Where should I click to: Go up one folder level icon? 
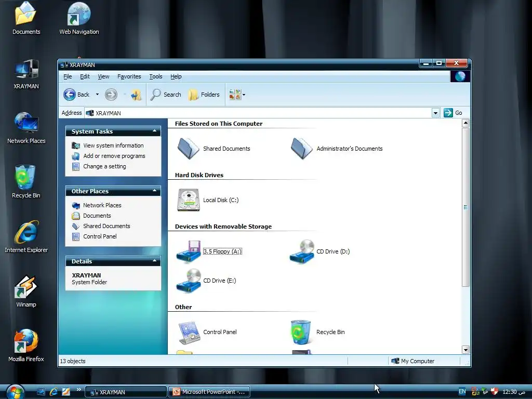pyautogui.click(x=137, y=95)
